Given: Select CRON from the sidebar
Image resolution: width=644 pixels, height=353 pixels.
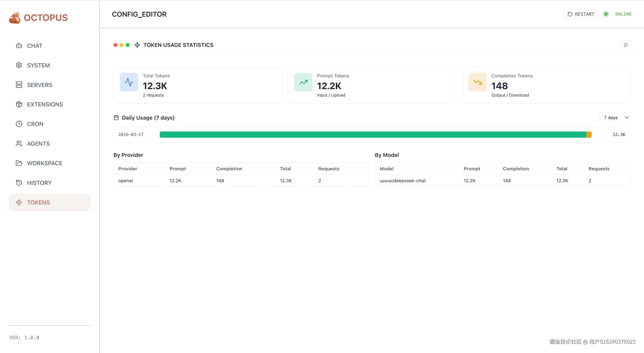Looking at the screenshot, I should tap(35, 124).
